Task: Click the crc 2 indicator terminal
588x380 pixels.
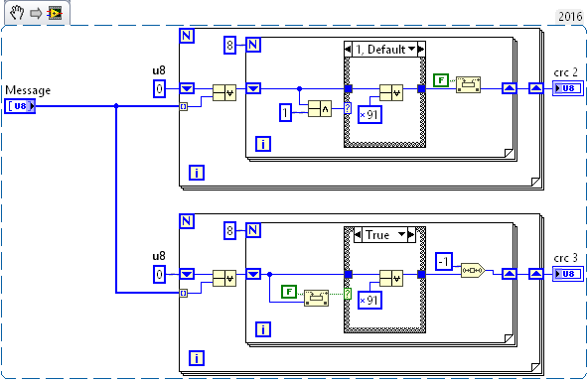Action: click(x=568, y=88)
